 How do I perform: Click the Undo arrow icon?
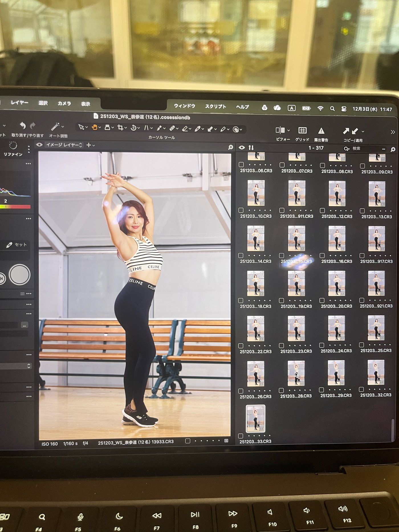(23, 125)
